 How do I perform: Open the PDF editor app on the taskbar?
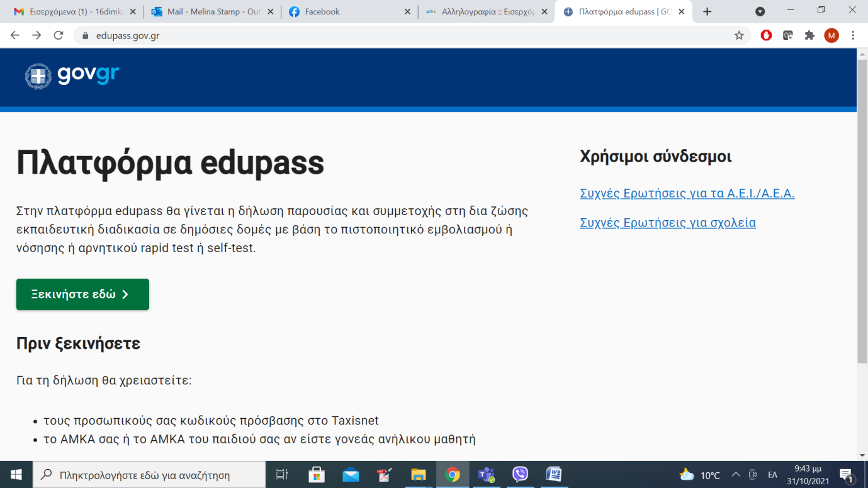385,475
